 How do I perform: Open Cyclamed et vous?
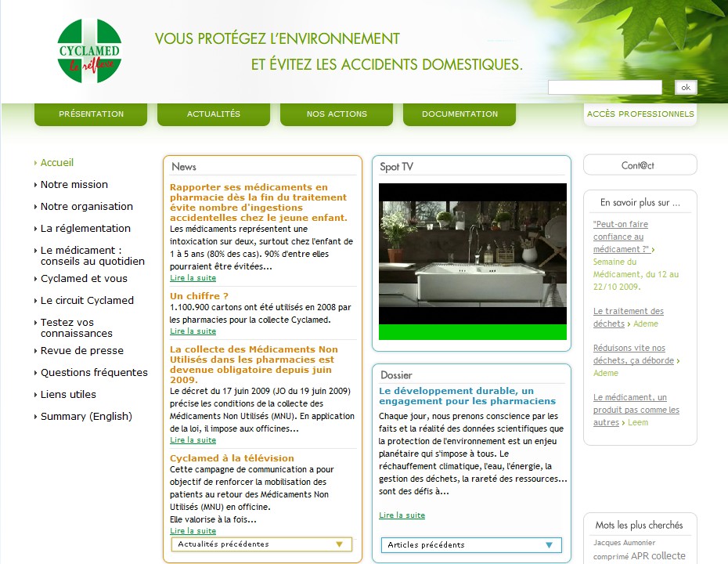[x=84, y=278]
